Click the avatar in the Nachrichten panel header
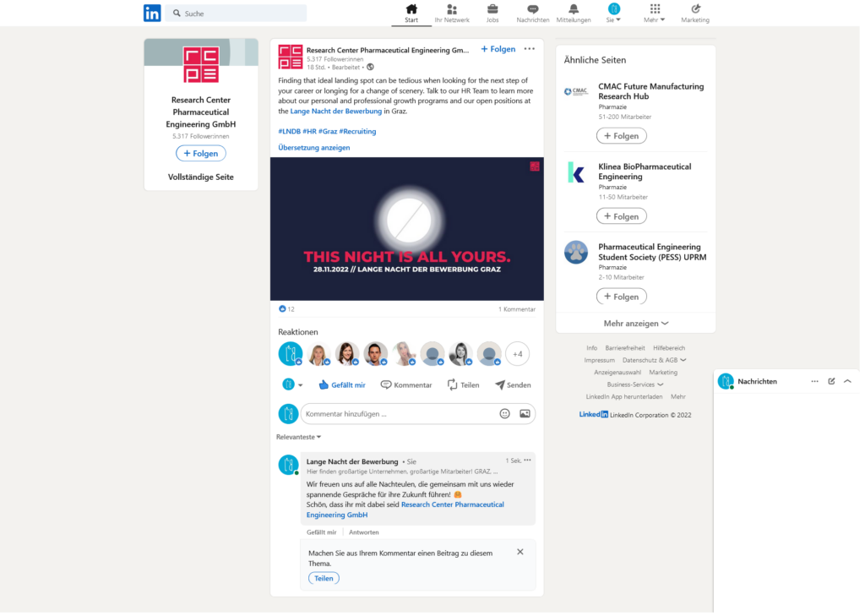Viewport: 865px width, 616px height. pyautogui.click(x=726, y=381)
